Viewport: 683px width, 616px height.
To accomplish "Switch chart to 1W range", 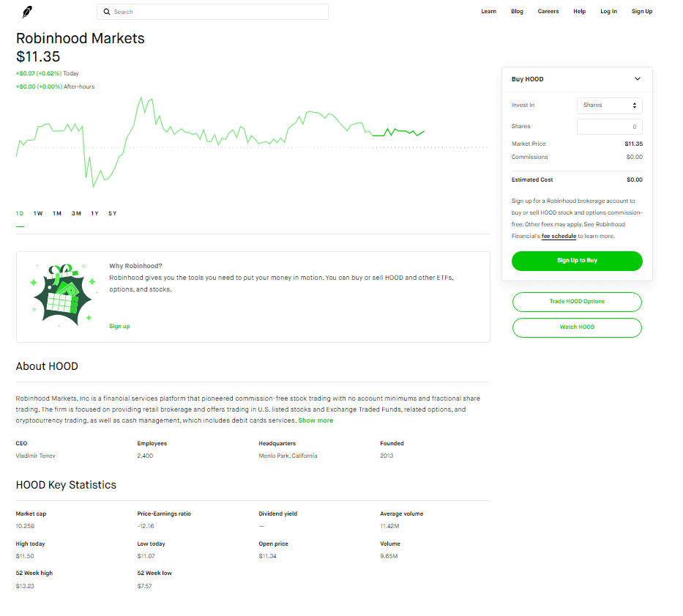I will pyautogui.click(x=38, y=213).
